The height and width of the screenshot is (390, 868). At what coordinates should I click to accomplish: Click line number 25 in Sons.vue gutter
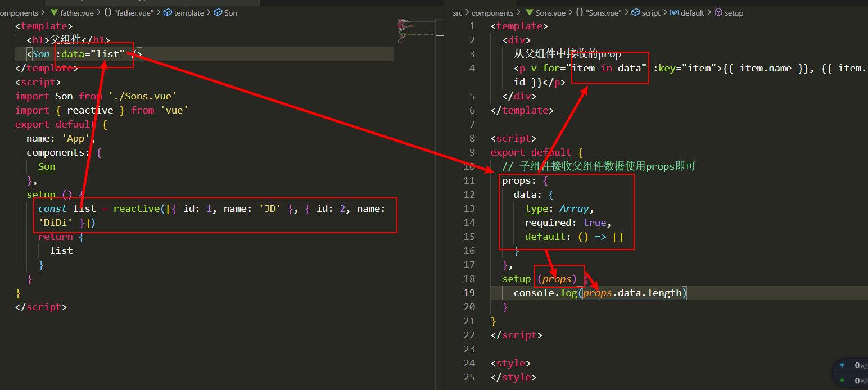[469, 377]
